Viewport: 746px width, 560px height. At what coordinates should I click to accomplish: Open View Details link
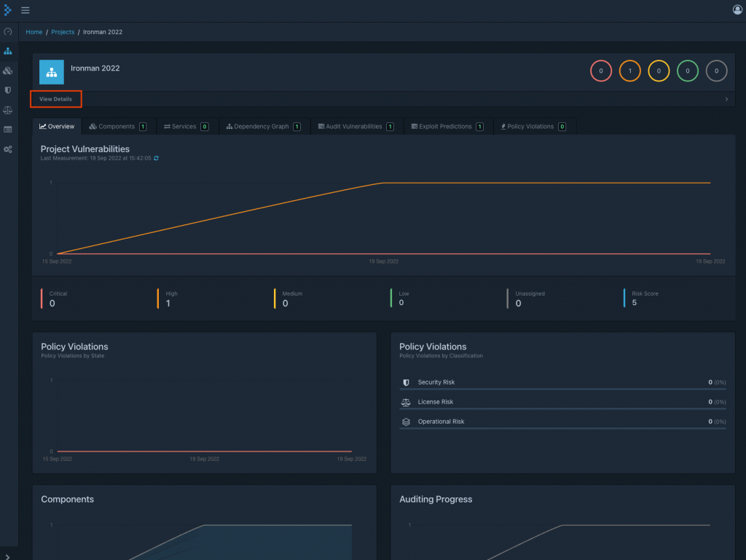[x=55, y=99]
